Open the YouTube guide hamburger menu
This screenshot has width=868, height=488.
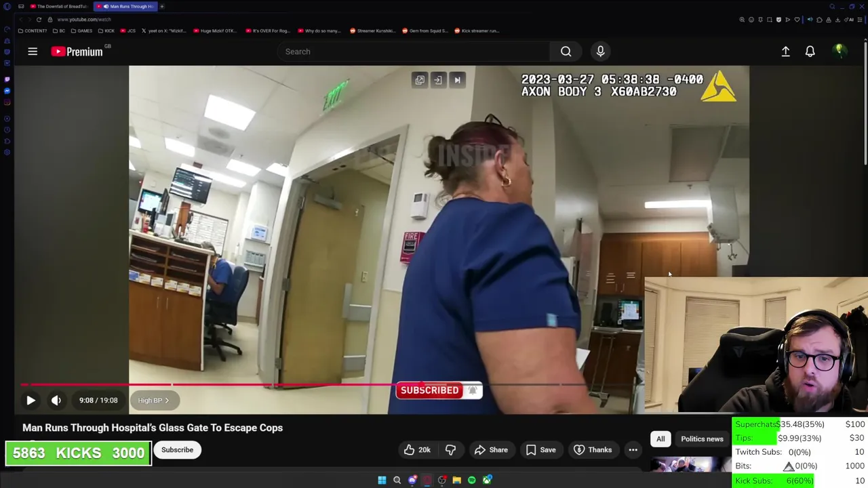33,52
